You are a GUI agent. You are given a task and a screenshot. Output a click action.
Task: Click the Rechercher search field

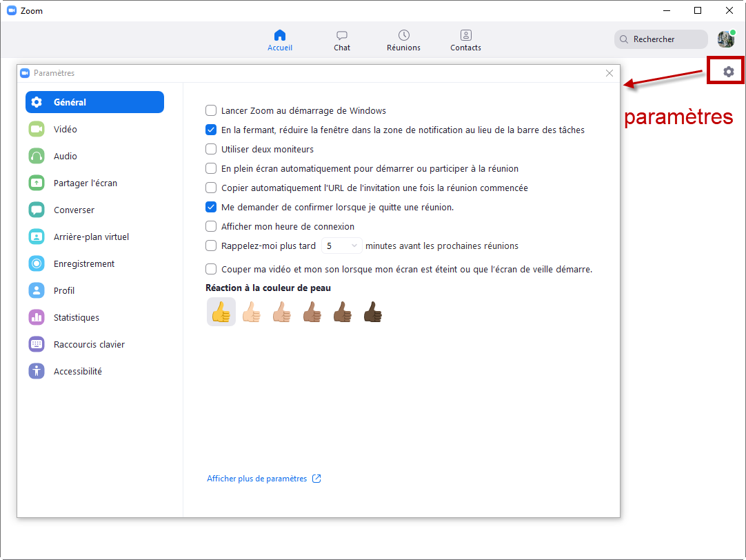661,39
